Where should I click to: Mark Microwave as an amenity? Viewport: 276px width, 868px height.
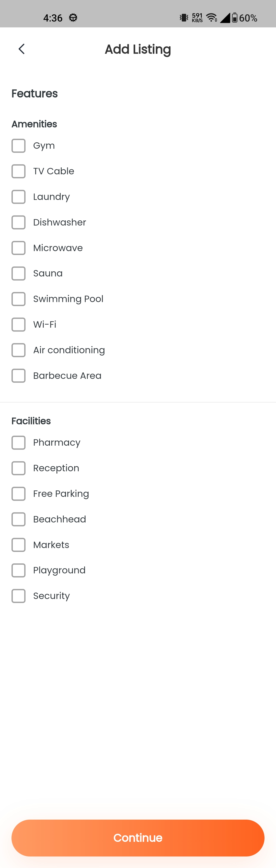tap(18, 248)
